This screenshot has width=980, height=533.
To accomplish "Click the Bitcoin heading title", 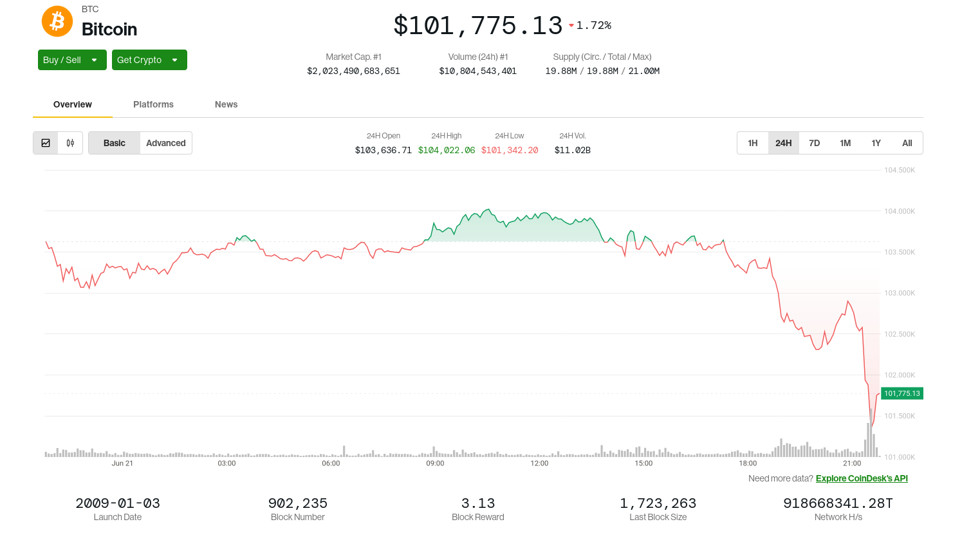I will coord(109,29).
